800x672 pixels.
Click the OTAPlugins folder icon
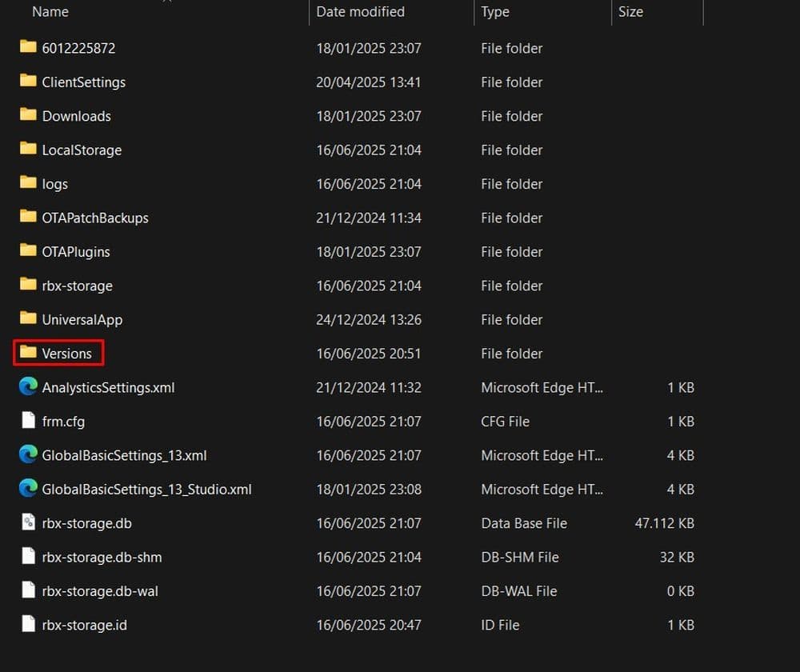(x=28, y=251)
